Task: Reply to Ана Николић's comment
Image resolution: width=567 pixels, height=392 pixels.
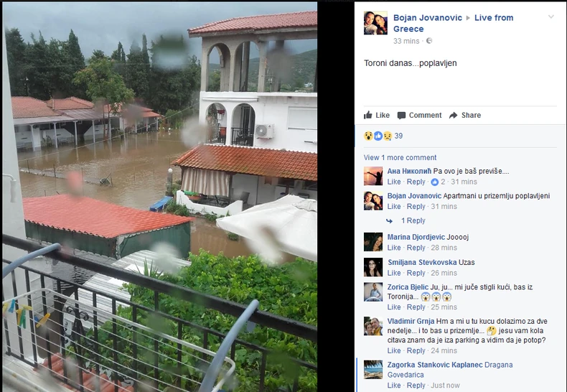Action: coord(416,182)
